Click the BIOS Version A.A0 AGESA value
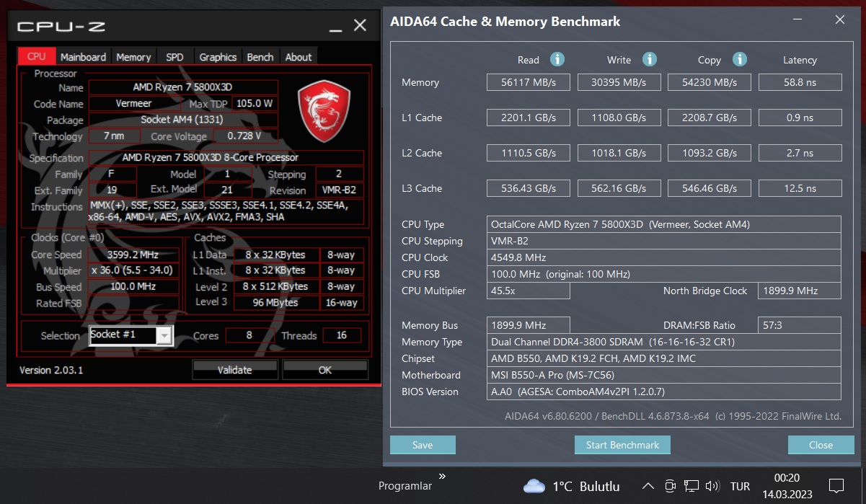The image size is (866, 504). [664, 392]
